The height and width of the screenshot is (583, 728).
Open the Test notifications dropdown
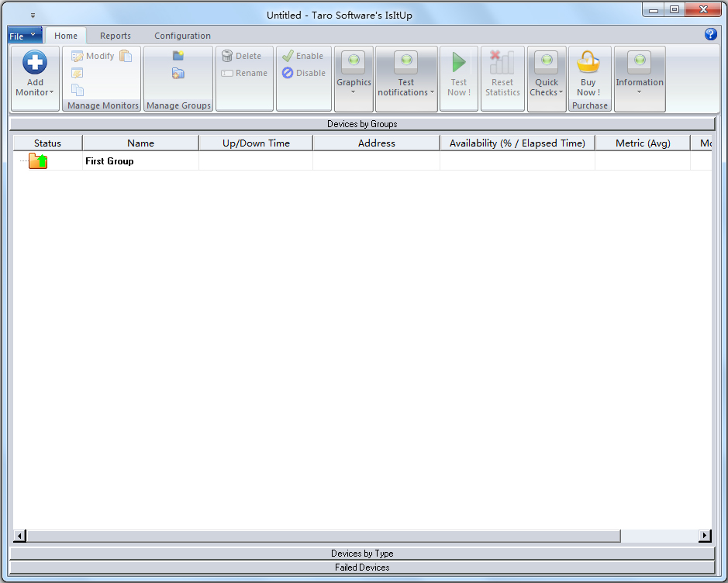point(406,78)
